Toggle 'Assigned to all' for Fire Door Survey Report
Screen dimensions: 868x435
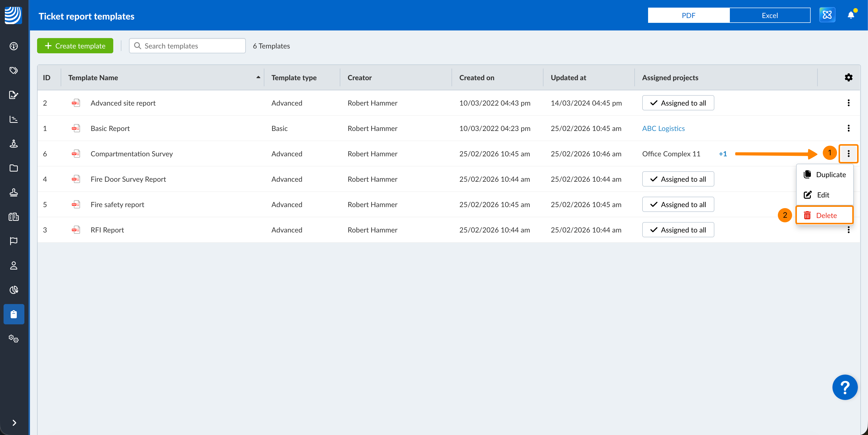(678, 179)
